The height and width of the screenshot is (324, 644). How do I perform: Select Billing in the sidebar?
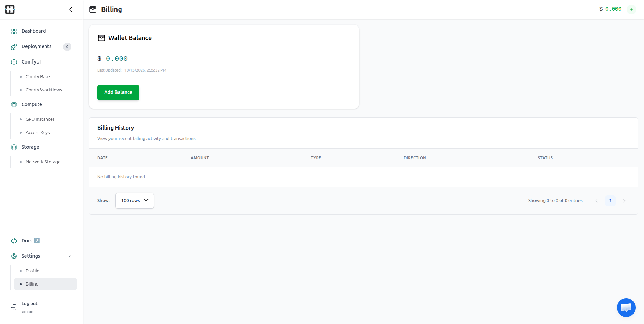[45, 284]
